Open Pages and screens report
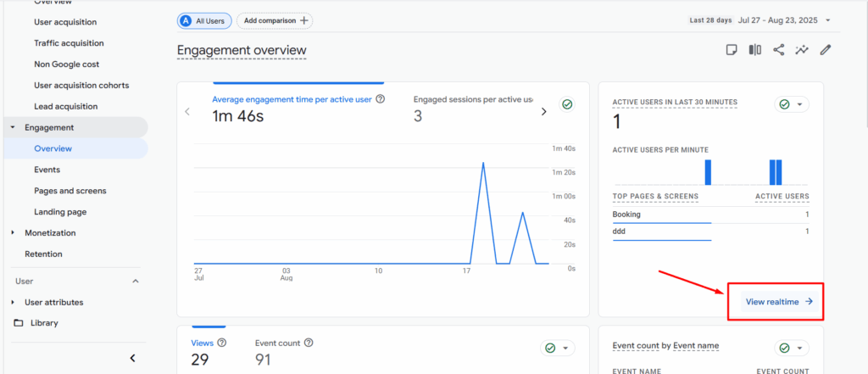 [70, 191]
